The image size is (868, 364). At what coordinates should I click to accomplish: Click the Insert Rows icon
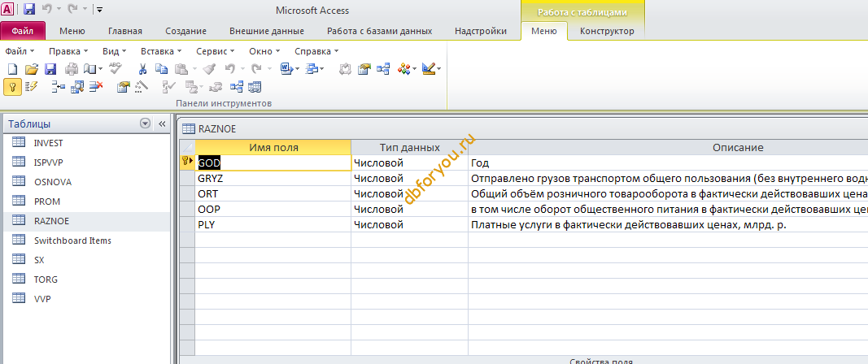point(58,87)
